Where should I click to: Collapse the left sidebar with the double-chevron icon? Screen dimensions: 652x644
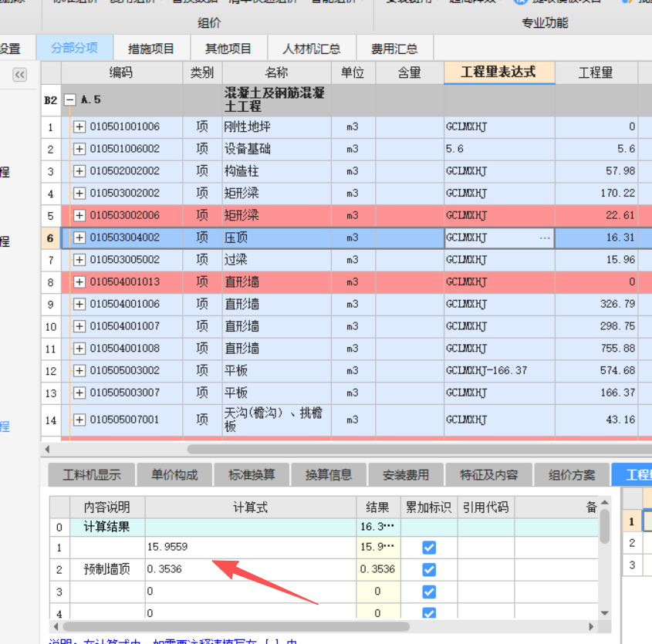(x=19, y=75)
